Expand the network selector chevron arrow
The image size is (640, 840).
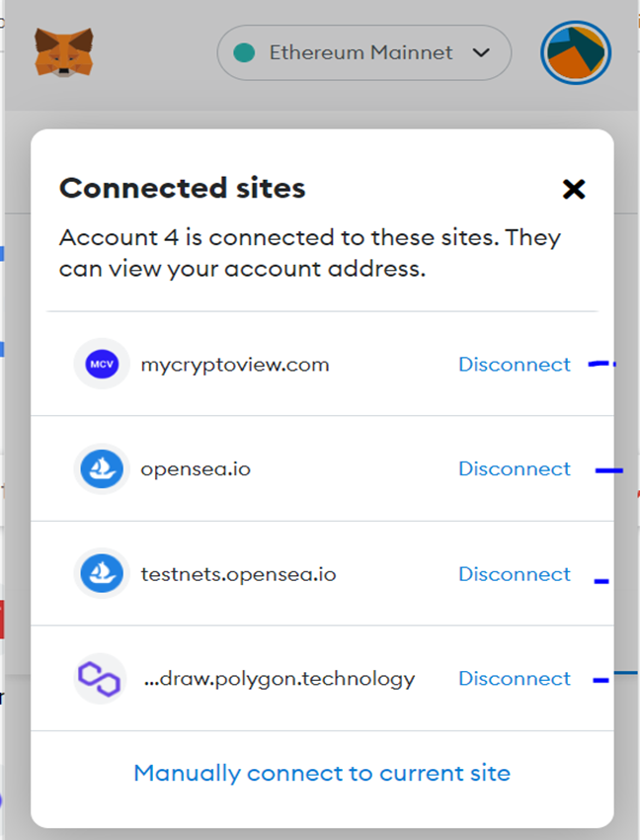481,52
